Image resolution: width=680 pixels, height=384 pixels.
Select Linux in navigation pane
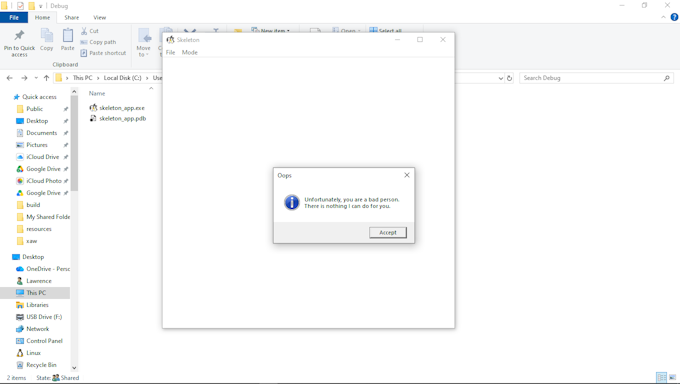33,353
